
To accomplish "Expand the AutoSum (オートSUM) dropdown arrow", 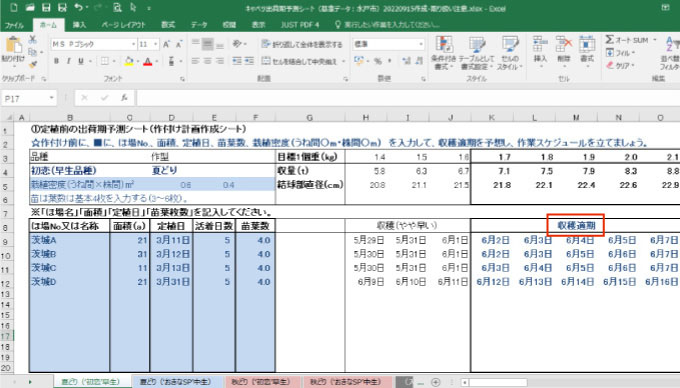I will coord(654,40).
